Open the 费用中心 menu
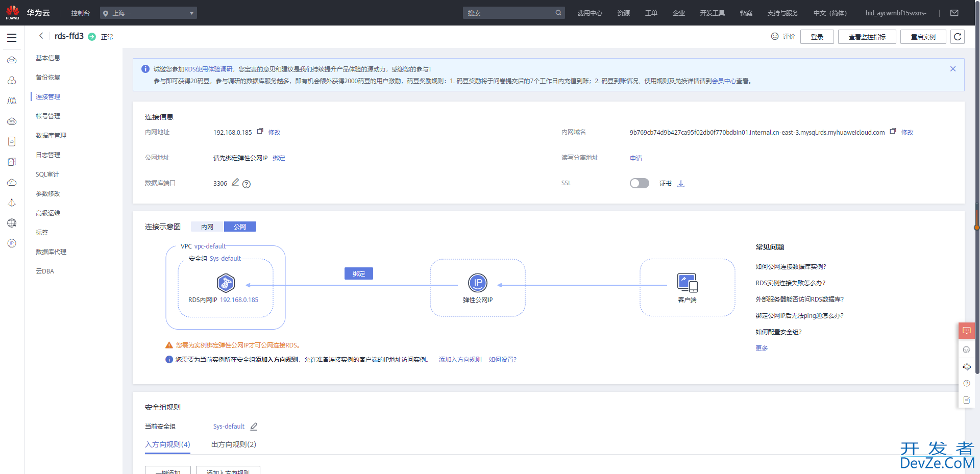The height and width of the screenshot is (474, 980). (x=590, y=13)
